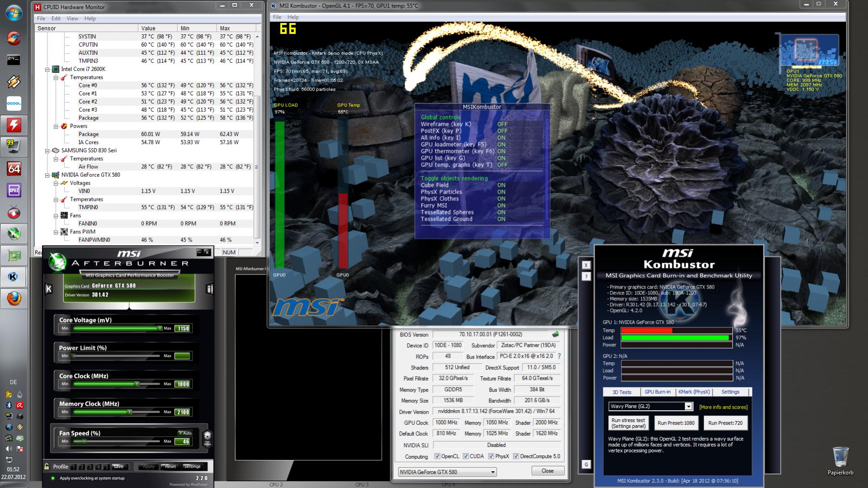
Task: Click the Run stress test button
Action: pos(628,423)
